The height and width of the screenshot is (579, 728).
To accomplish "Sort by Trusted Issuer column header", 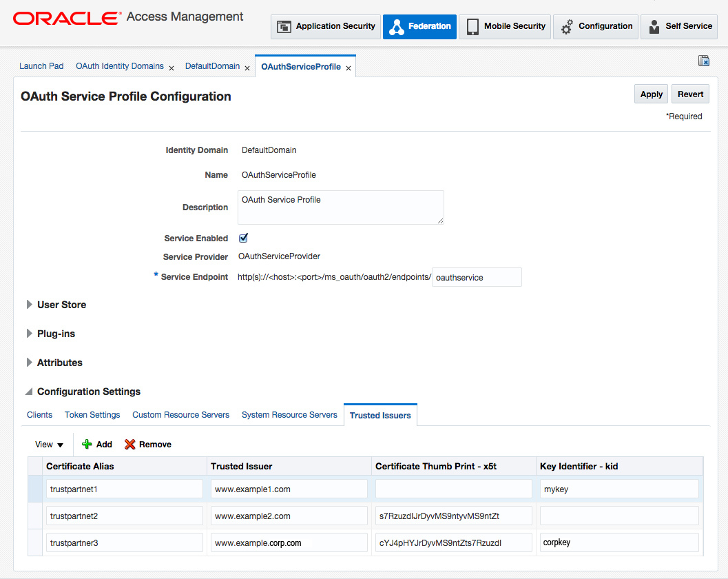I will tap(289, 466).
